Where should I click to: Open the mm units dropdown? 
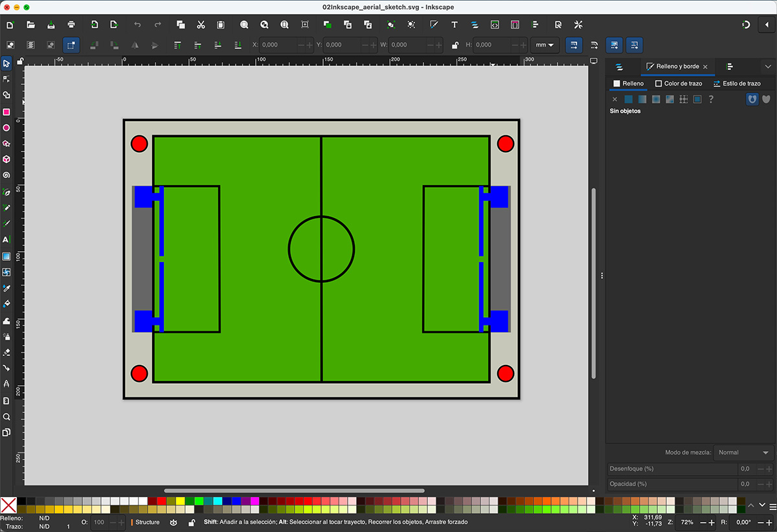[x=544, y=45]
